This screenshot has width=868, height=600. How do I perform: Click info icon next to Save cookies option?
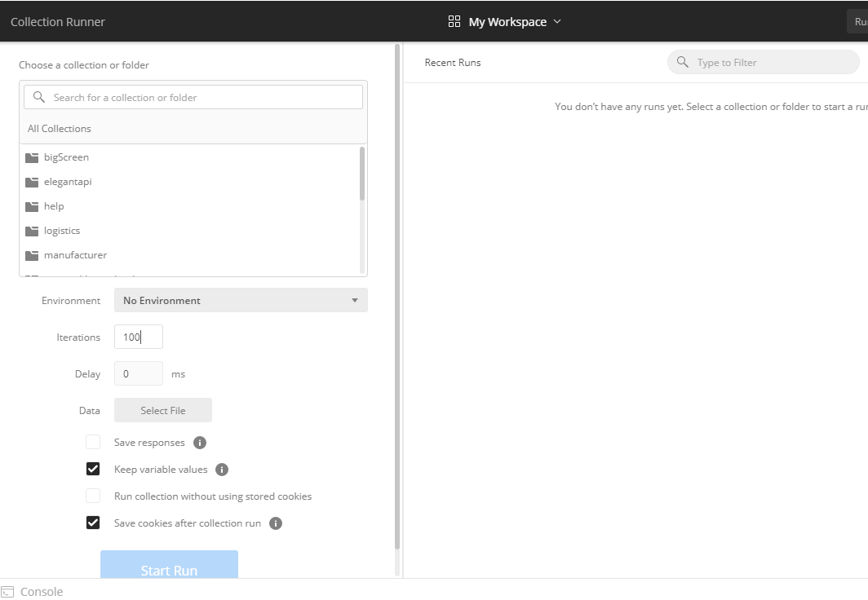(276, 523)
